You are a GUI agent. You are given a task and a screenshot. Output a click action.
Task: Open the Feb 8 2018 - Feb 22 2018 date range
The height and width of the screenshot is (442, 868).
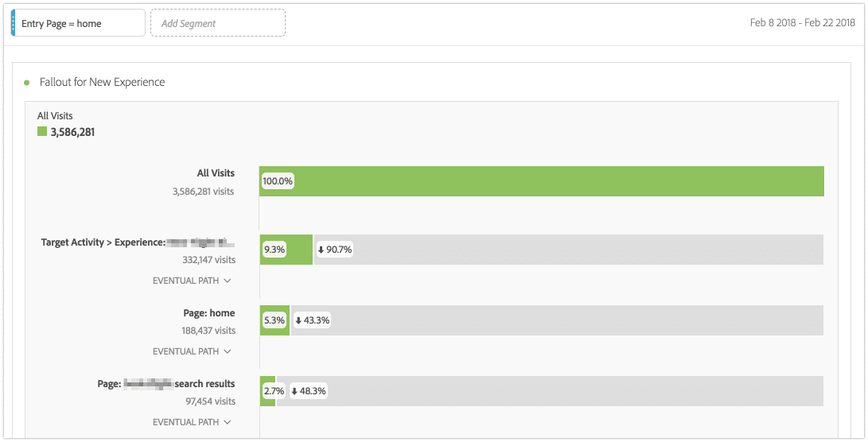point(802,23)
